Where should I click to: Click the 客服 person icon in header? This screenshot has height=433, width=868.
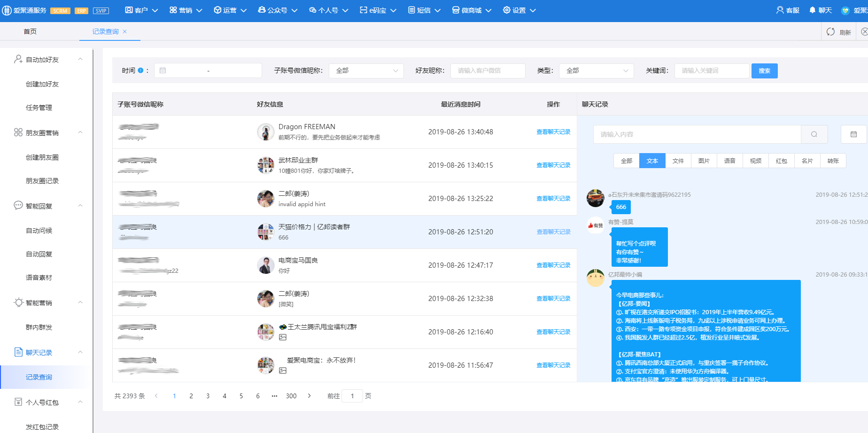click(x=780, y=10)
